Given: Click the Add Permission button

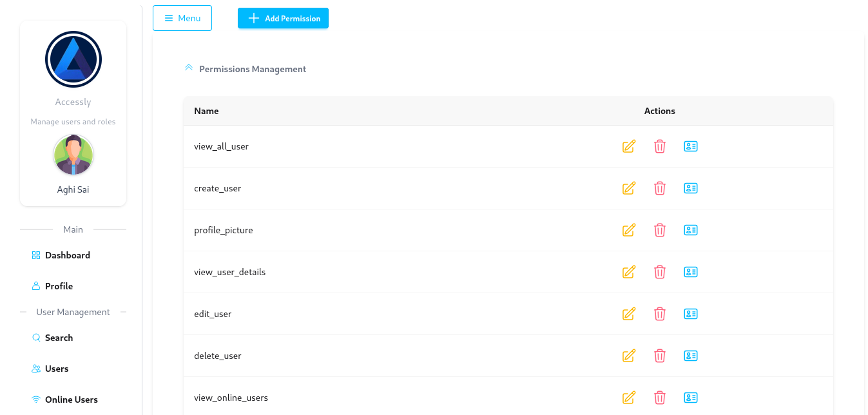Looking at the screenshot, I should [x=283, y=18].
